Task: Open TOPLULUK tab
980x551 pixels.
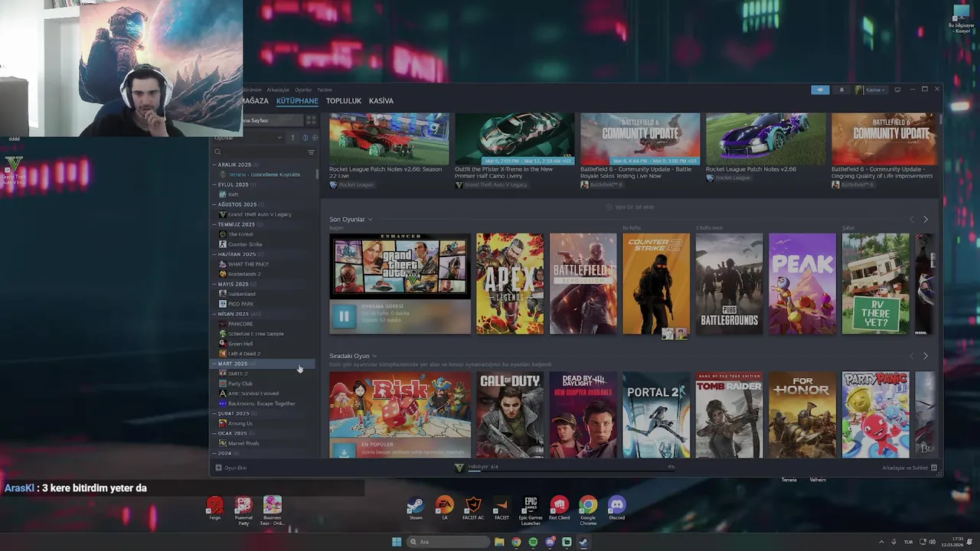Action: pos(344,101)
